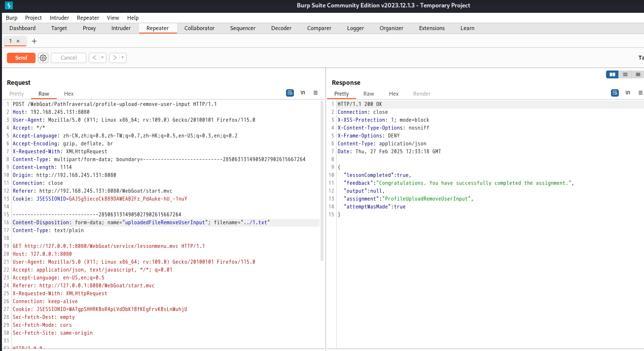Switch to the Sequencer tab
The width and height of the screenshot is (644, 351).
click(243, 28)
